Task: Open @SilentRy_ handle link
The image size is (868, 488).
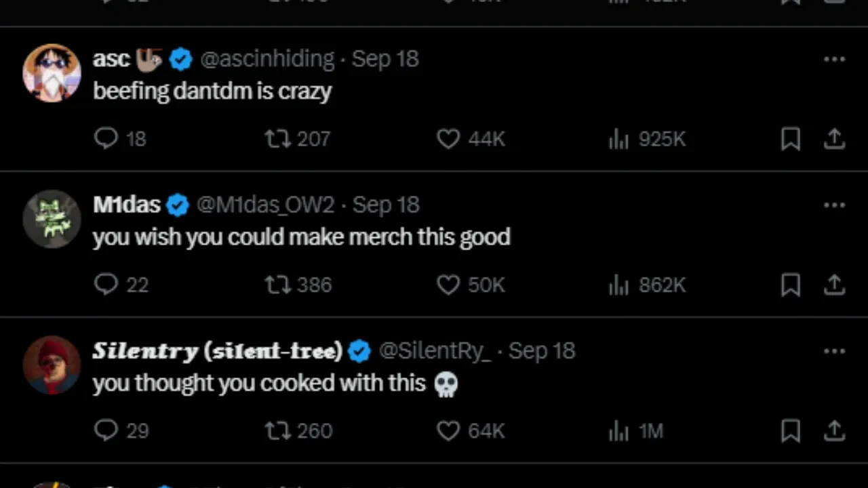Action: (435, 350)
